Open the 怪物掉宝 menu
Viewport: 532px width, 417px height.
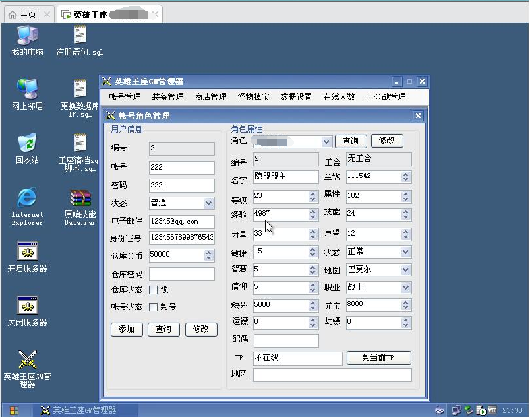(253, 97)
